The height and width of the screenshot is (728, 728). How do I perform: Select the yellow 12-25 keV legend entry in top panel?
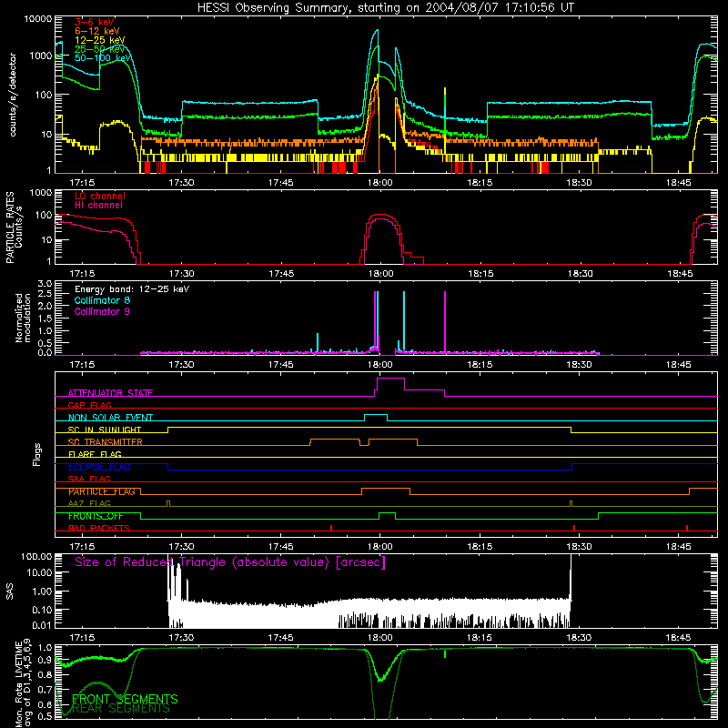pos(99,40)
